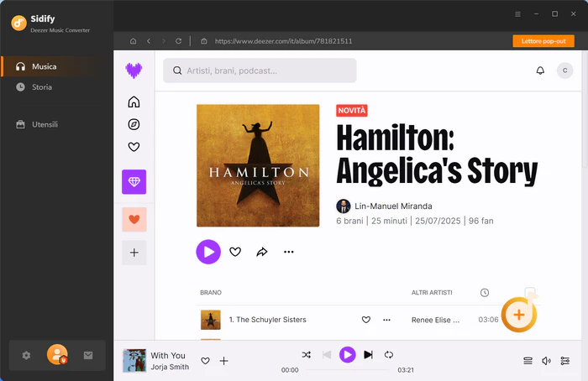Open the loved tracks playlist tile
Screen dimensions: 588x381
tap(134, 220)
